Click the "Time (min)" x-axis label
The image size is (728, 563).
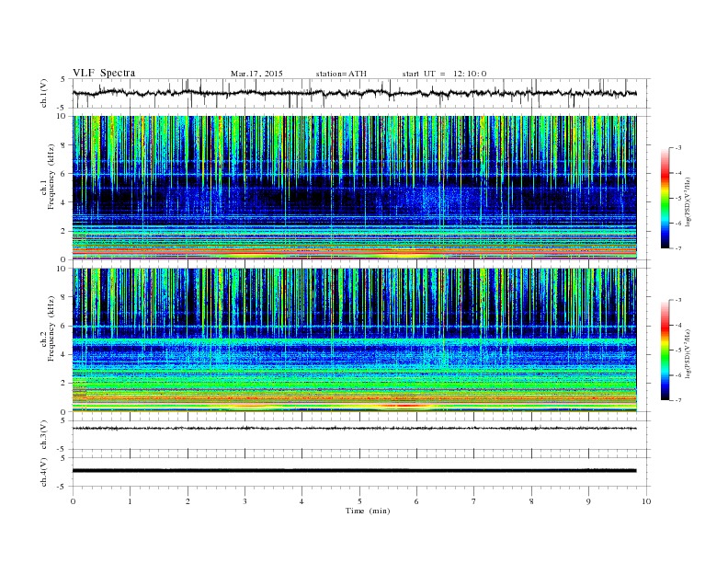coord(368,511)
